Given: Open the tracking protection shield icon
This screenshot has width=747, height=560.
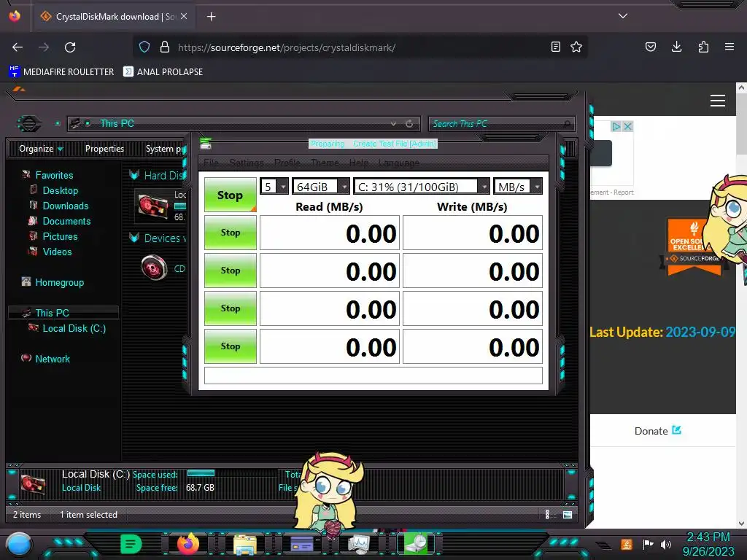Looking at the screenshot, I should pyautogui.click(x=144, y=47).
